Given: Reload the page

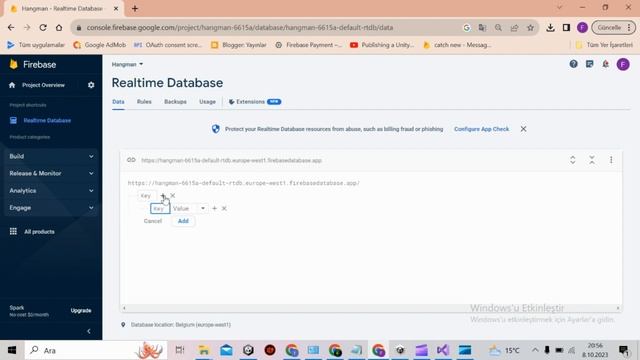Looking at the screenshot, I should click(x=43, y=27).
